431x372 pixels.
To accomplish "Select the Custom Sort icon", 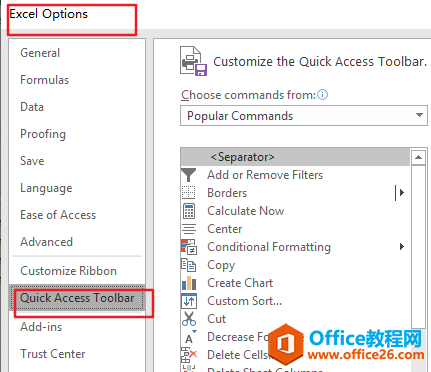I will pyautogui.click(x=189, y=301).
